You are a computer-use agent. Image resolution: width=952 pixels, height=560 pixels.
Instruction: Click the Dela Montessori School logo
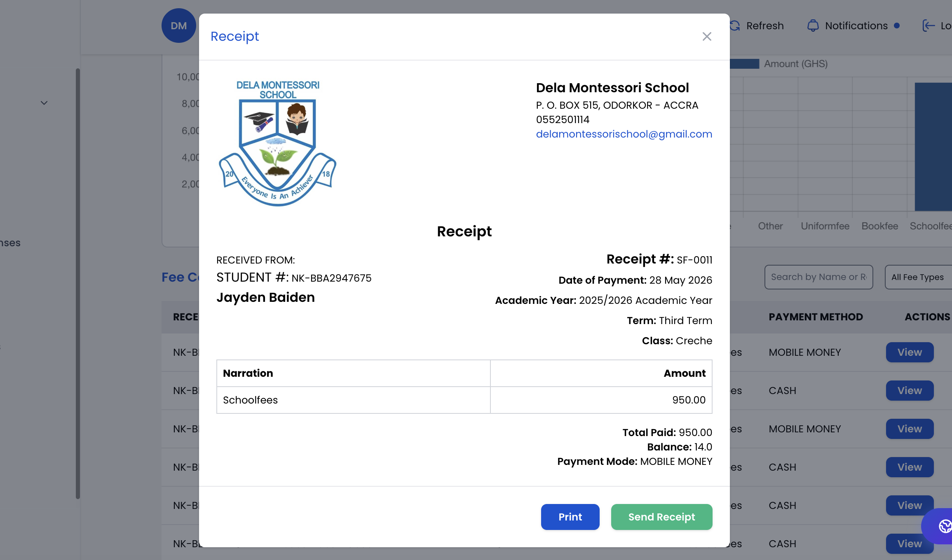point(278,143)
